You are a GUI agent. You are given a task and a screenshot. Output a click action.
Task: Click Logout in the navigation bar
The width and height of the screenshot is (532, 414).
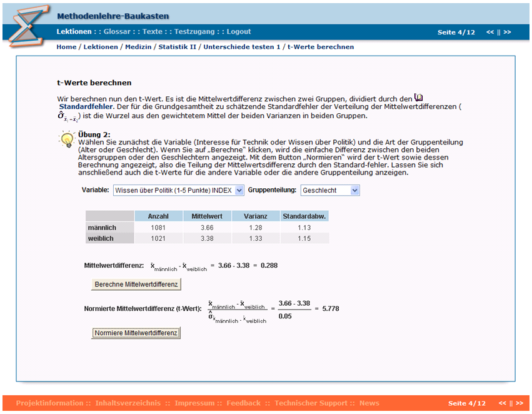click(x=239, y=31)
